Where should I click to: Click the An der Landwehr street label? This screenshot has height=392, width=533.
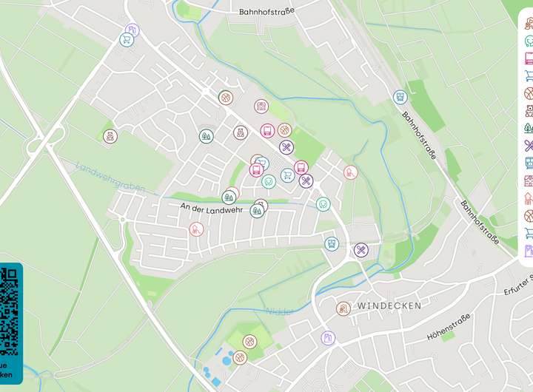[212, 208]
